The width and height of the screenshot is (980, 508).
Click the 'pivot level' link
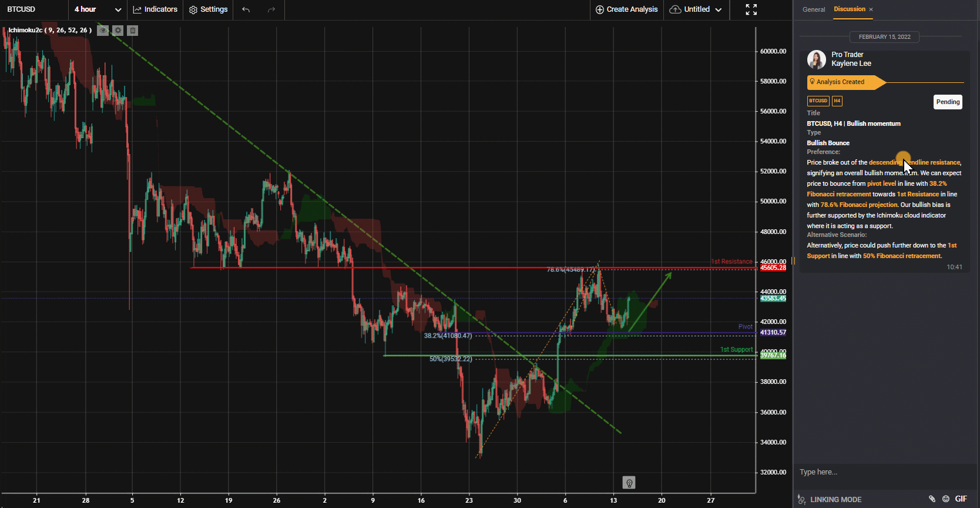pyautogui.click(x=881, y=183)
